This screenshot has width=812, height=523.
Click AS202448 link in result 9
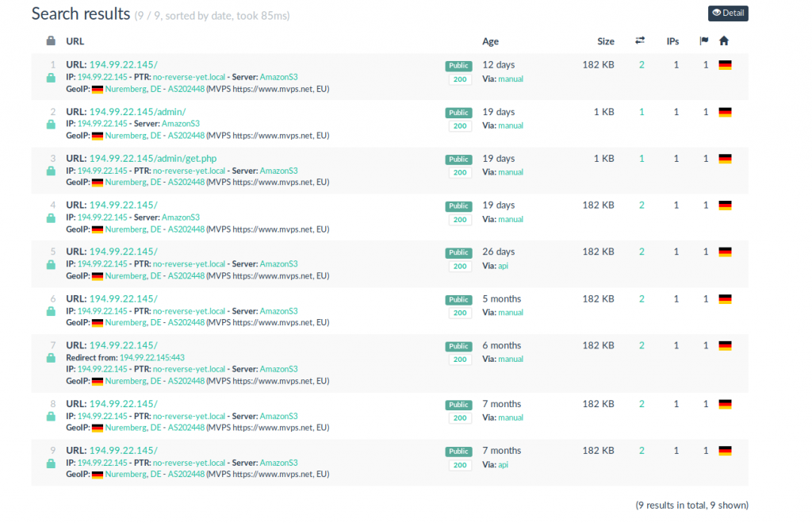186,475
